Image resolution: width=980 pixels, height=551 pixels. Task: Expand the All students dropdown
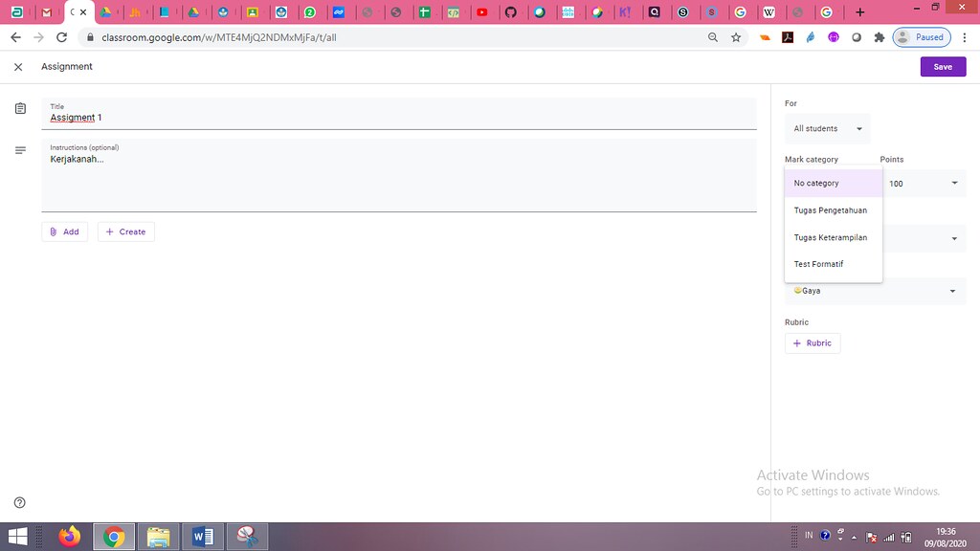pos(828,129)
